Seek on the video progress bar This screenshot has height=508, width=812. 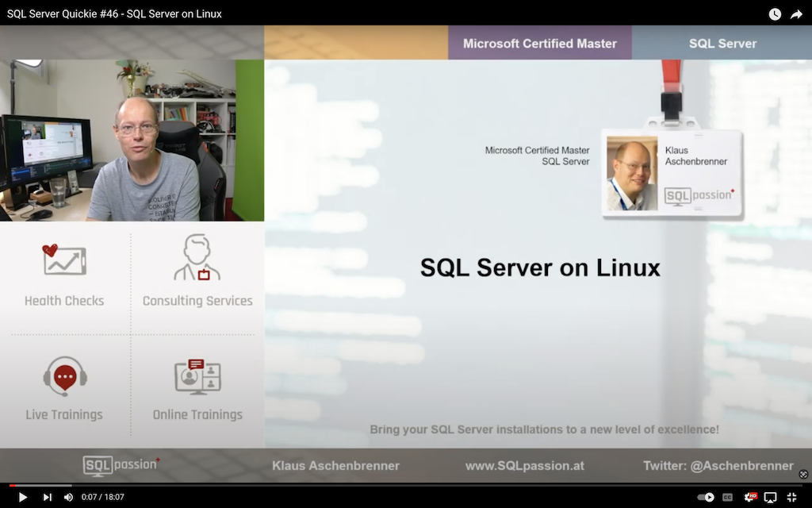coord(406,486)
